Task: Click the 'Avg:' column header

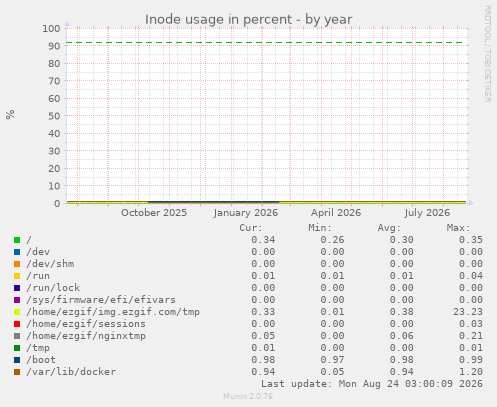Action: pyautogui.click(x=389, y=228)
